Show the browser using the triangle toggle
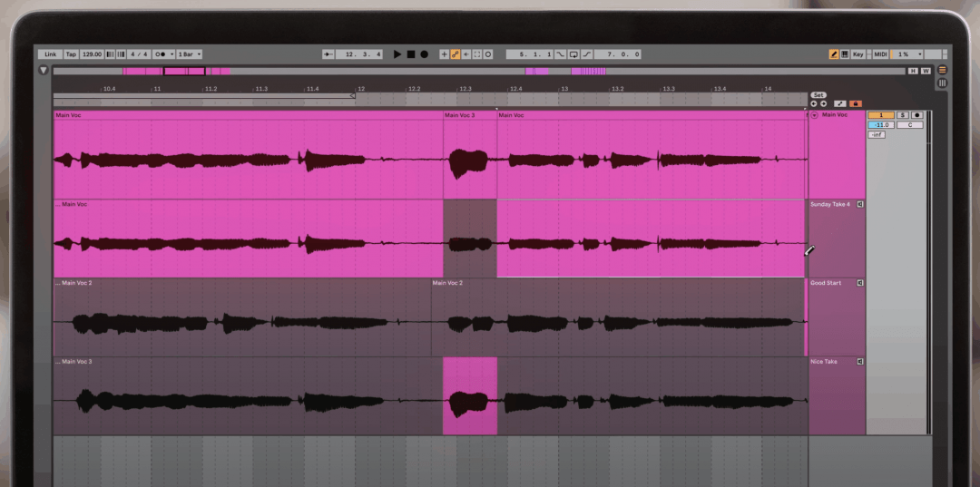 [44, 70]
